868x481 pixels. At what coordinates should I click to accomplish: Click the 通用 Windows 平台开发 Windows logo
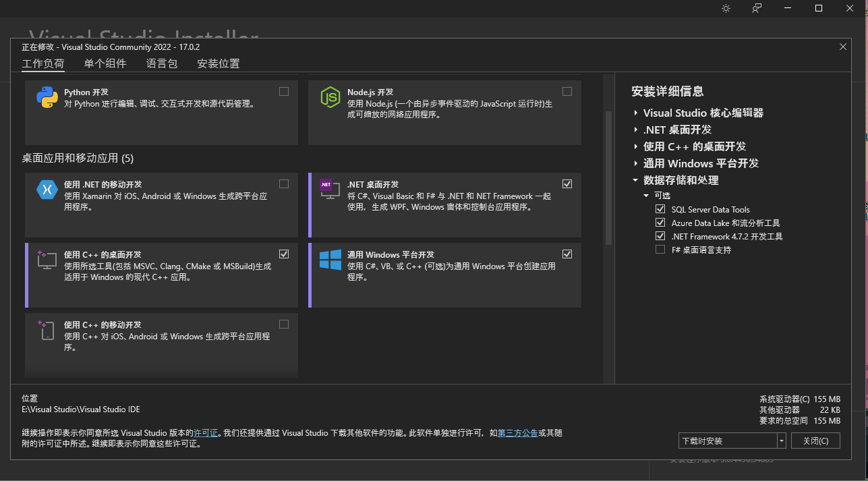point(329,260)
